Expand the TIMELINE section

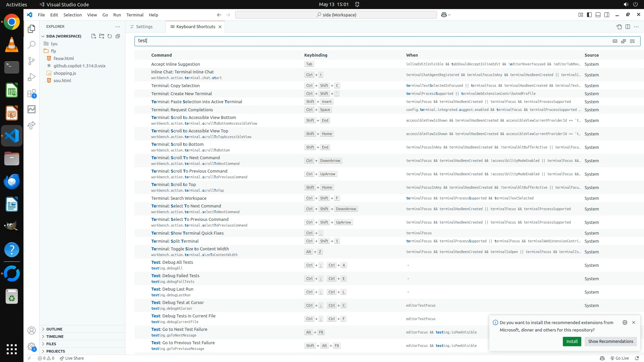(55, 337)
